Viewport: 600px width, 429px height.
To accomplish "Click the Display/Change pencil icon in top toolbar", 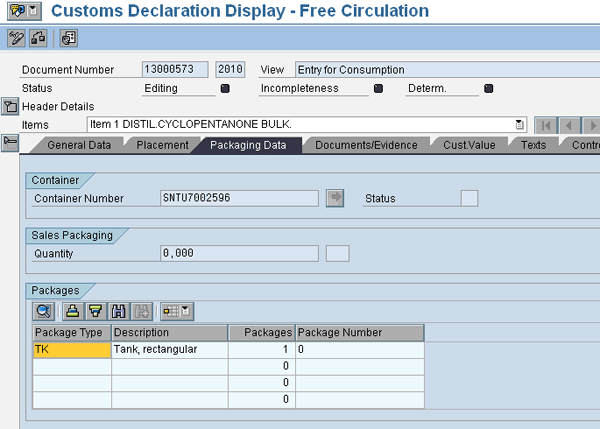I will click(x=16, y=38).
